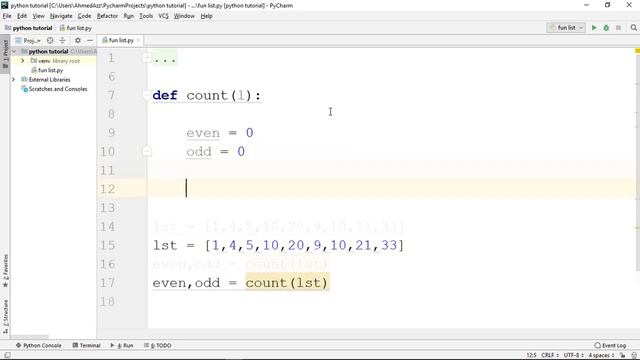
Task: Hide the Project tool window
Action: 90,40
